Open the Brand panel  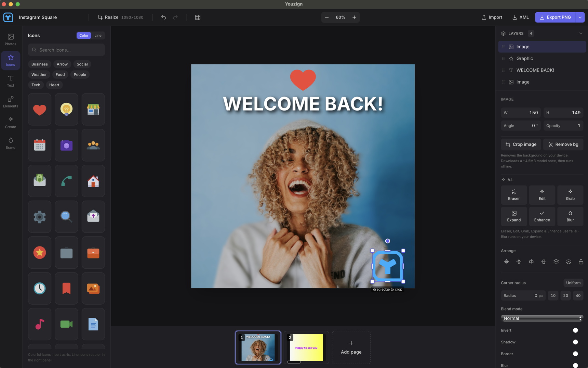tap(11, 143)
